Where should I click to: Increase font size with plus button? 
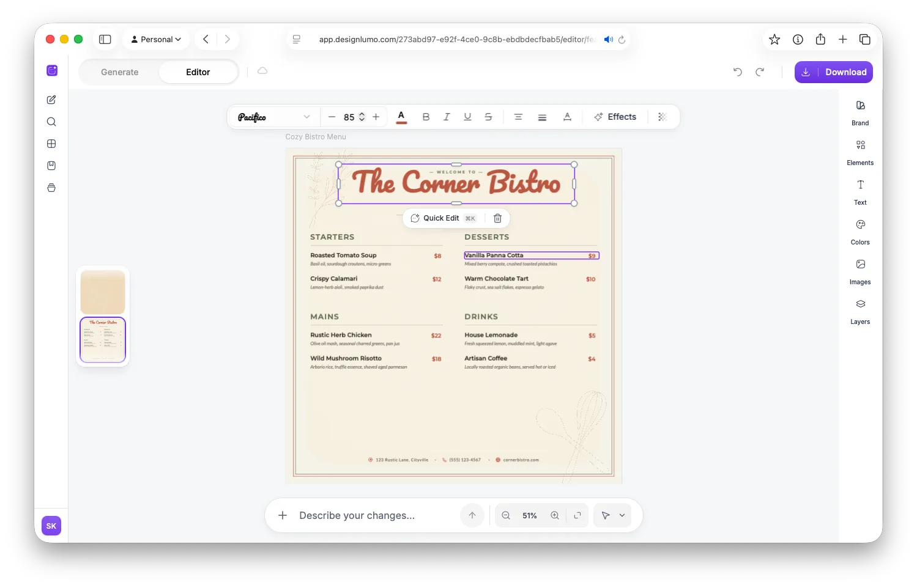[376, 117]
